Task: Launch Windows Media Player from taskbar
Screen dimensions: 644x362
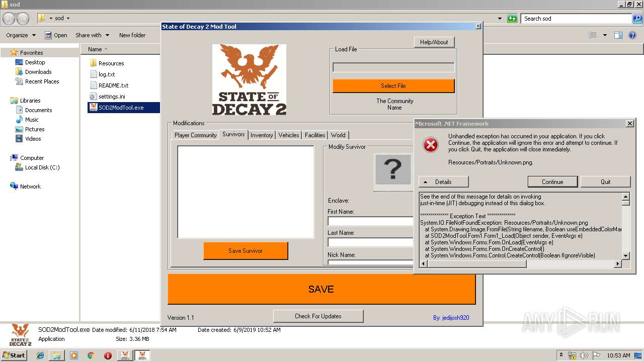Action: pyautogui.click(x=74, y=355)
